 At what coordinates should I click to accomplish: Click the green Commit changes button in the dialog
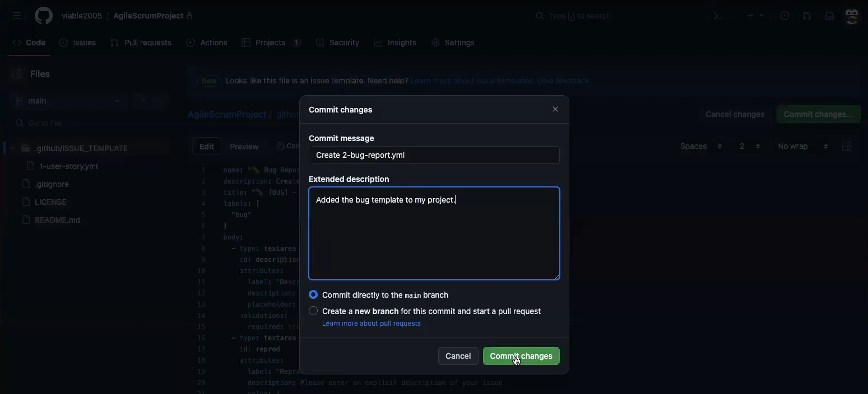521,356
